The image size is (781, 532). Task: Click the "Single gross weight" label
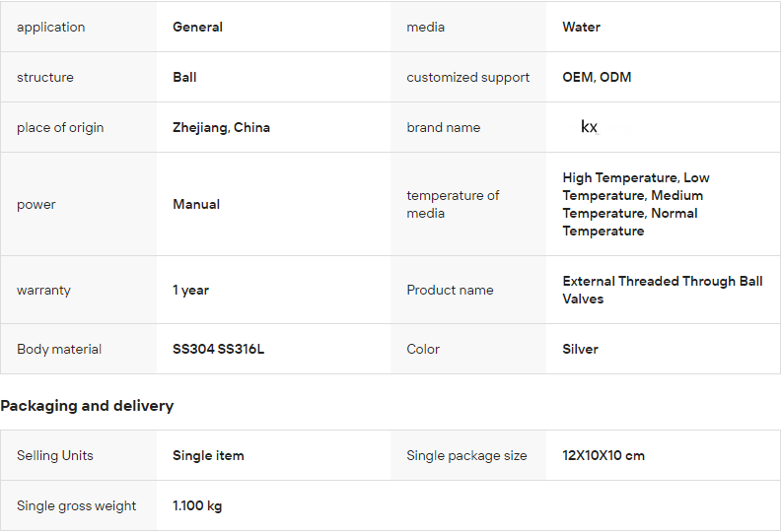[x=77, y=505]
